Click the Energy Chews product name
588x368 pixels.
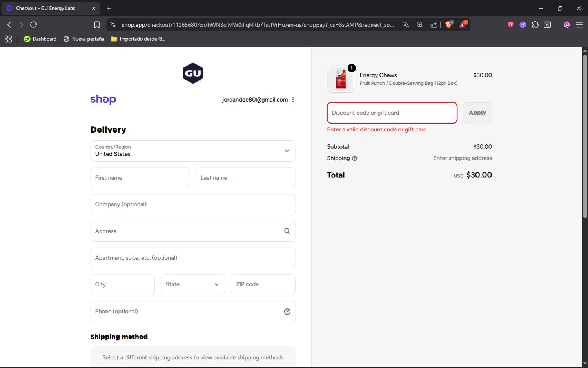378,75
